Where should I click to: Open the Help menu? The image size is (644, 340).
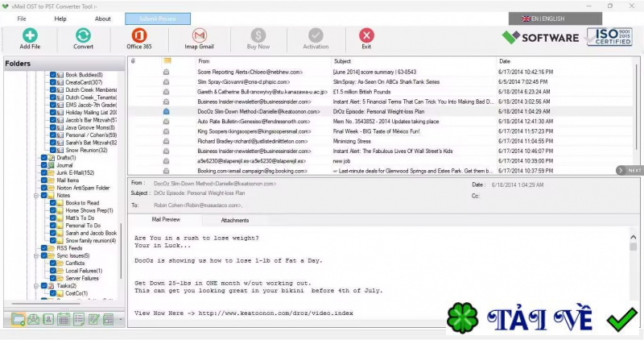click(x=60, y=19)
